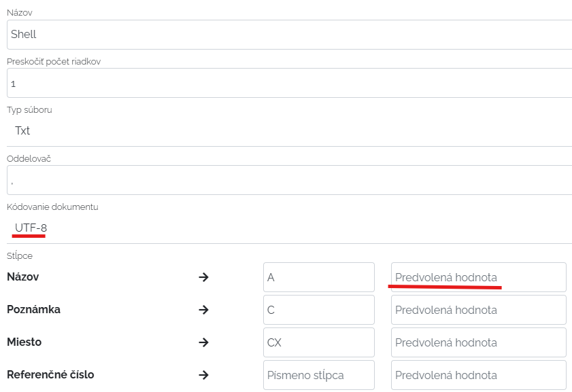Click the bold Názov column label

[22, 277]
